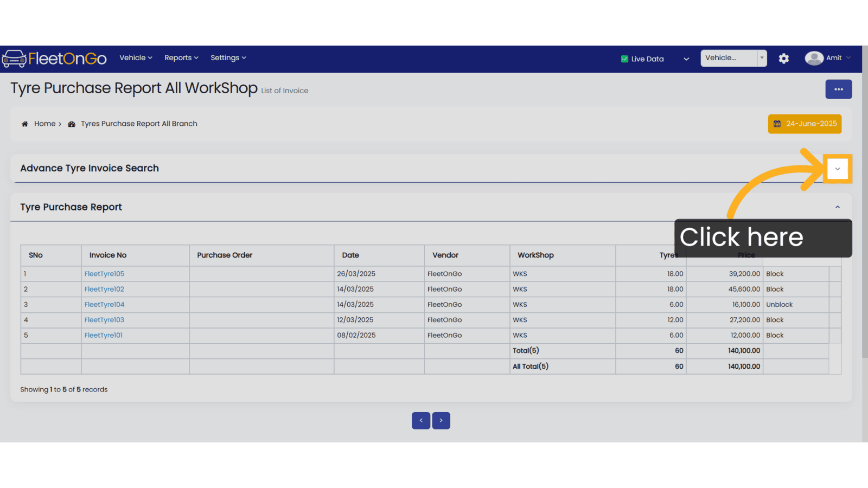Screen dimensions: 868x488
Task: Open the Amit user account menu
Action: (x=838, y=58)
